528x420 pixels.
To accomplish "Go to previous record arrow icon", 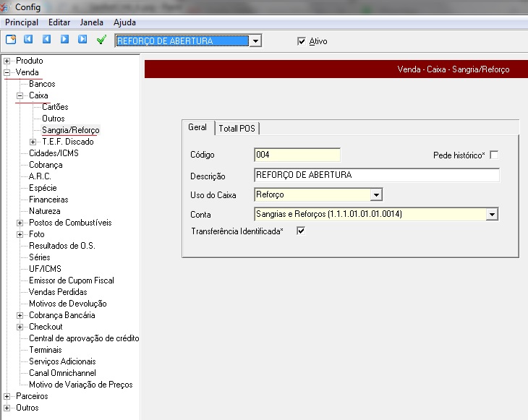I will click(x=46, y=39).
